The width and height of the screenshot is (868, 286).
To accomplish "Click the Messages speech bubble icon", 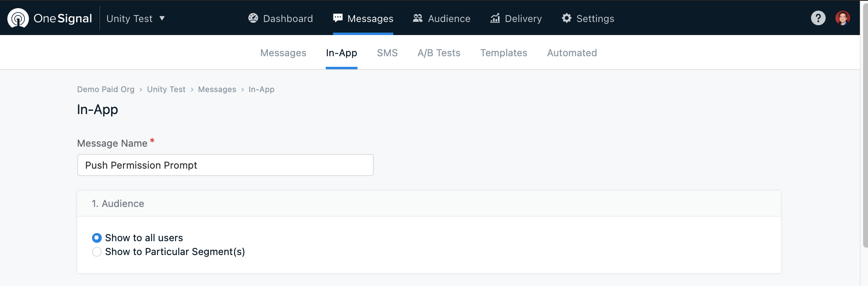I will pyautogui.click(x=338, y=18).
